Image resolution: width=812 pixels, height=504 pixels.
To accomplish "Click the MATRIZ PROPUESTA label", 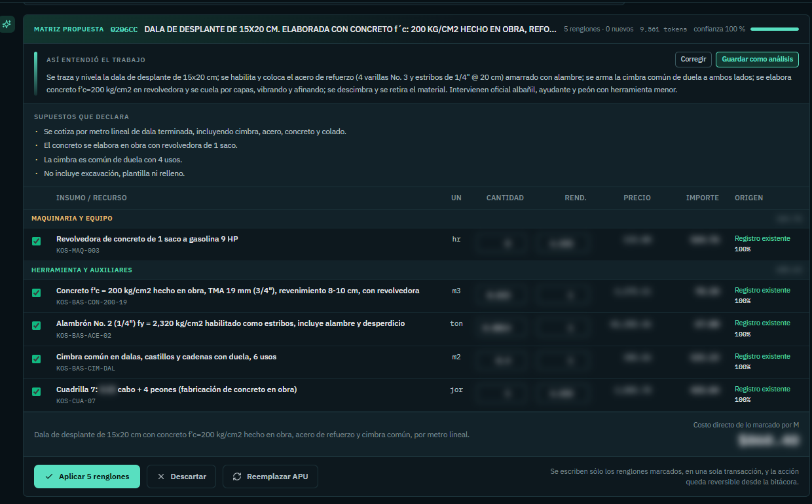I will [x=69, y=29].
